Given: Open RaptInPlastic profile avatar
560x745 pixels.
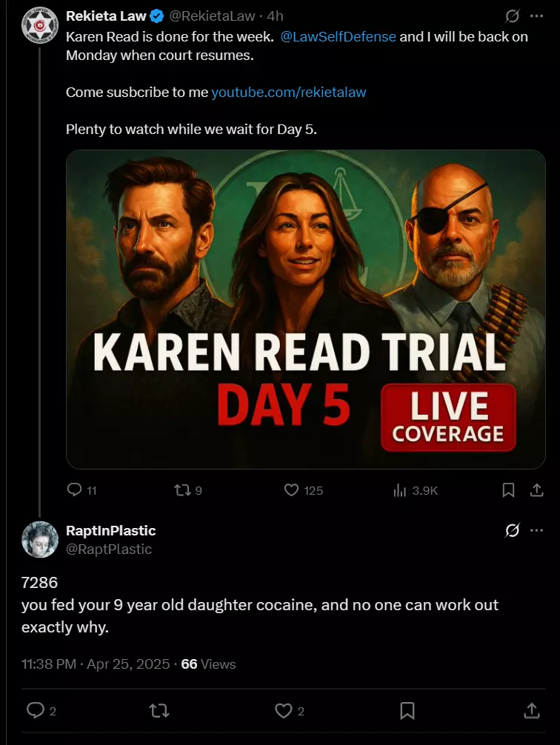Looking at the screenshot, I should click(40, 539).
